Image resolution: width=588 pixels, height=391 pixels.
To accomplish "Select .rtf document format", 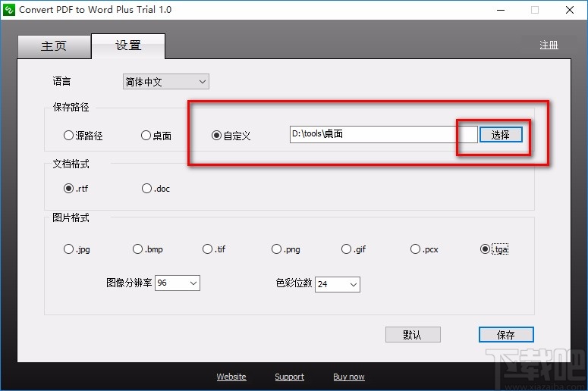I will [76, 188].
